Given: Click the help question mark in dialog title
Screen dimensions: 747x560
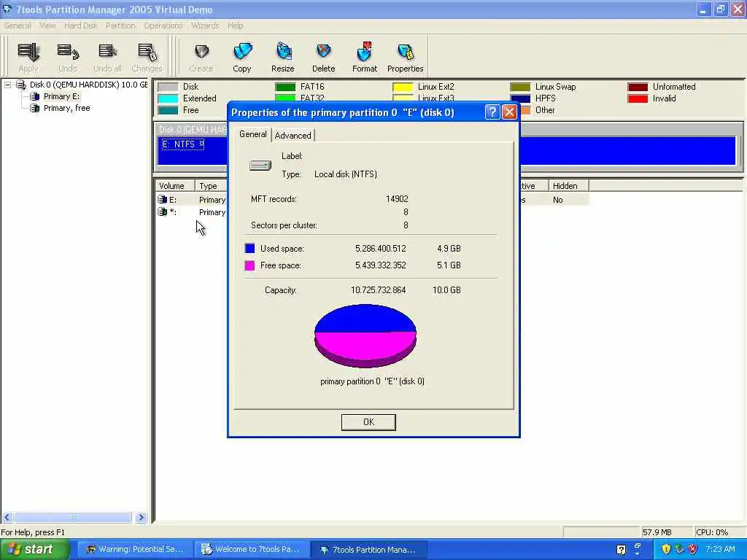Looking at the screenshot, I should point(492,112).
